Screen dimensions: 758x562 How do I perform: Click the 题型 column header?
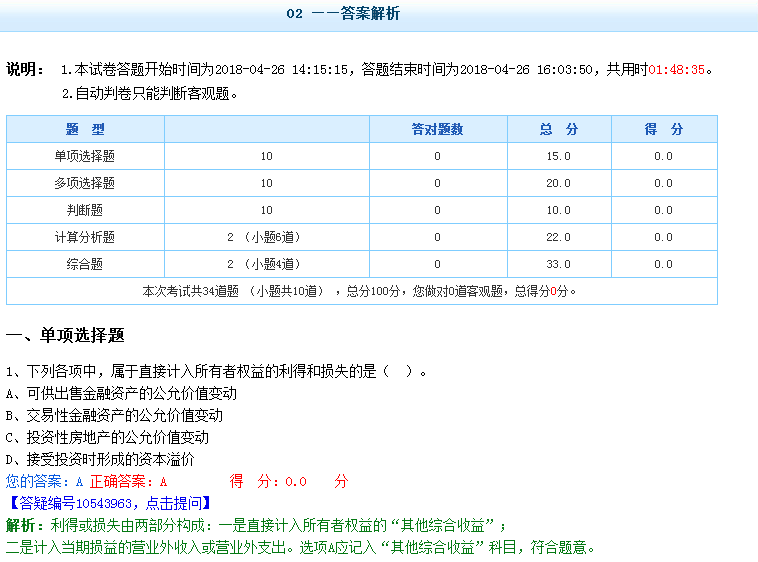tap(85, 129)
